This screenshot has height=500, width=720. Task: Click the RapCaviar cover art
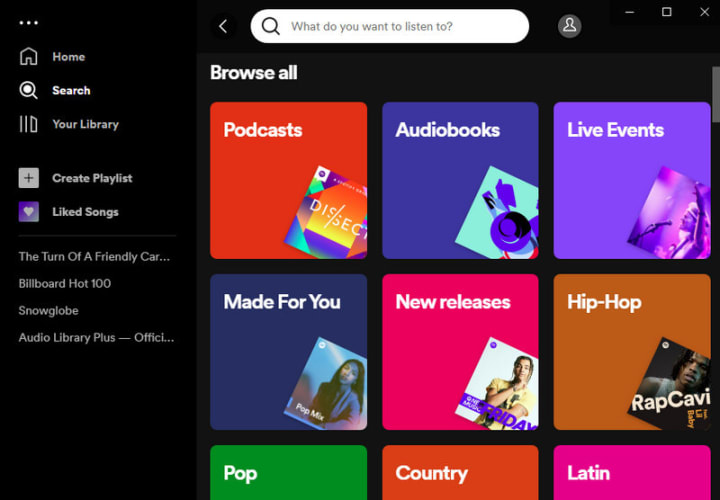pyautogui.click(x=672, y=385)
